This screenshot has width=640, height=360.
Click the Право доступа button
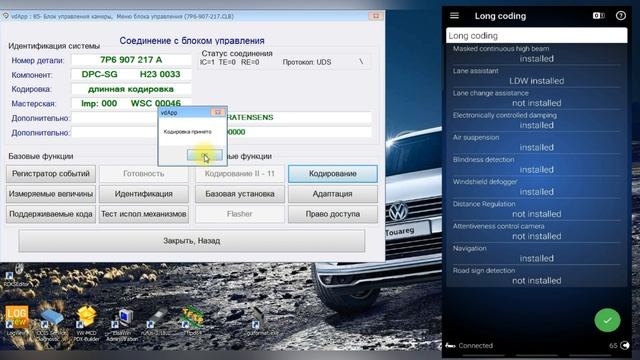click(x=333, y=214)
